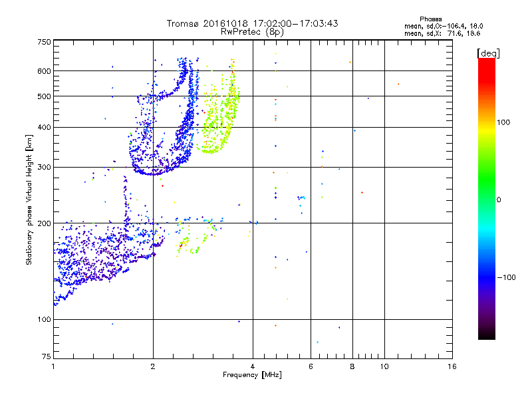The width and height of the screenshot is (532, 399).
Task: Click the y-axis tick label '400'
Action: click(x=44, y=128)
